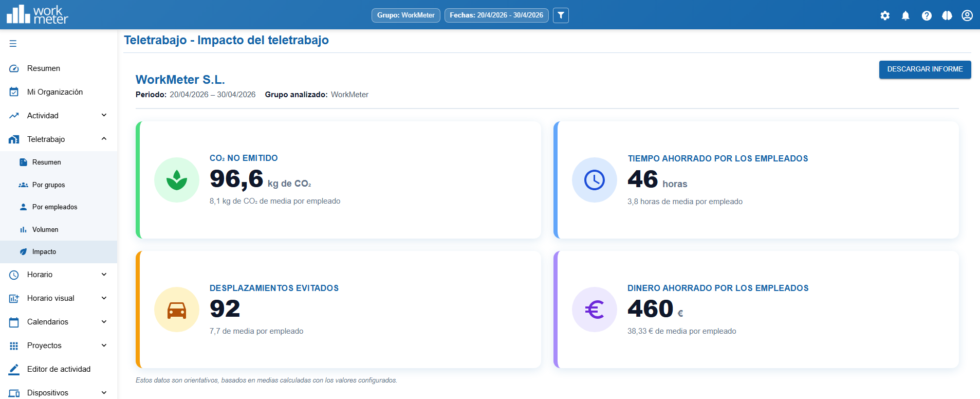The width and height of the screenshot is (980, 399).
Task: Click the 'Estos datos son orientativos' disclaimer
Action: coord(266,380)
